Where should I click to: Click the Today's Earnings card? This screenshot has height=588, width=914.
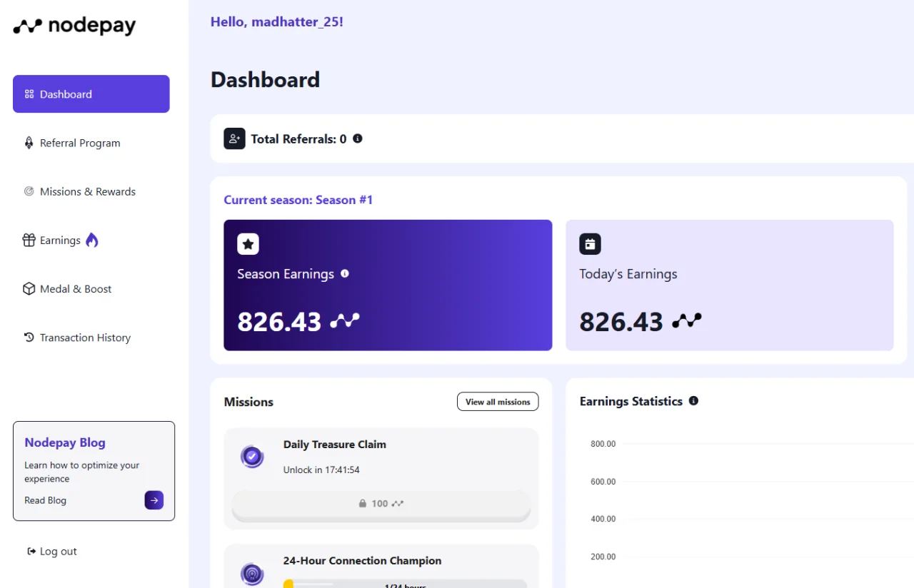point(730,285)
